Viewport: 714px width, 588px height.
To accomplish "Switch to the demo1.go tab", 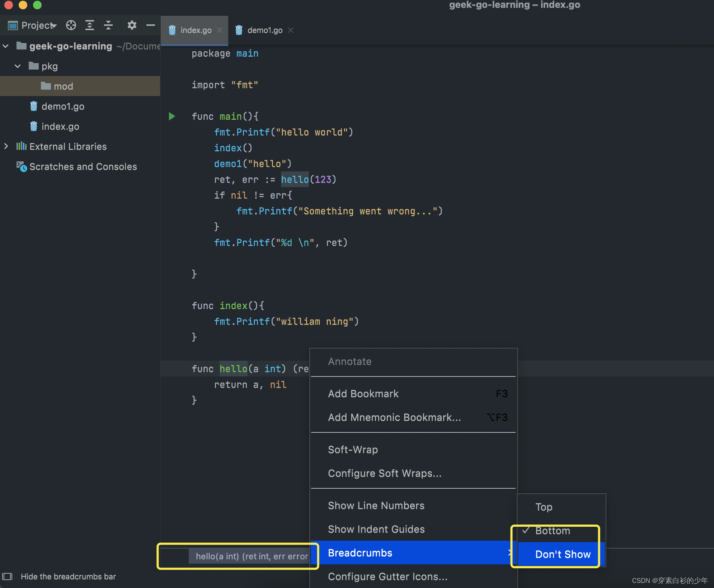I will pyautogui.click(x=264, y=30).
